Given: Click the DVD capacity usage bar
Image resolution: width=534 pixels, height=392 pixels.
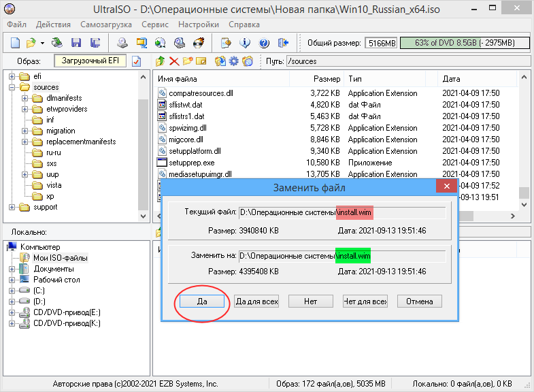Looking at the screenshot, I should pyautogui.click(x=465, y=43).
